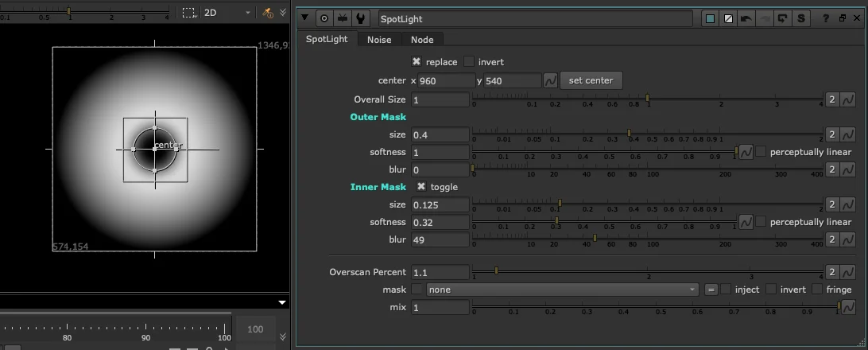Collapse the SpotLight panel with disclosure triangle
868x350 pixels.
click(306, 18)
